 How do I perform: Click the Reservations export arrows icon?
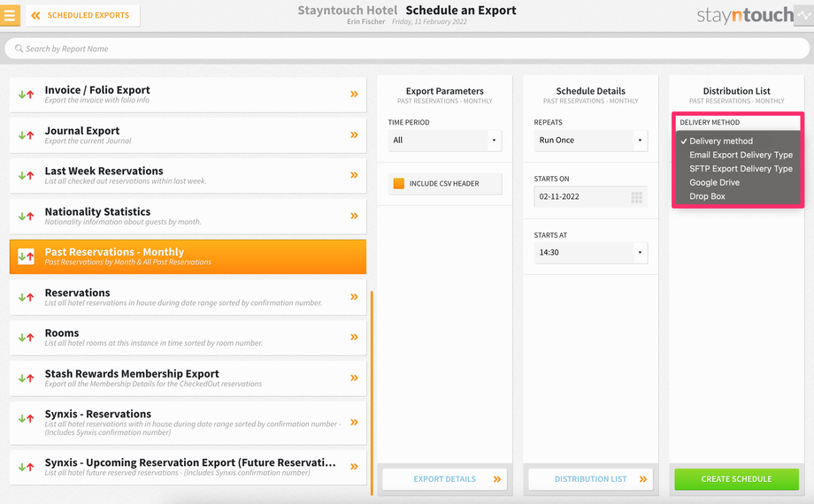(26, 297)
